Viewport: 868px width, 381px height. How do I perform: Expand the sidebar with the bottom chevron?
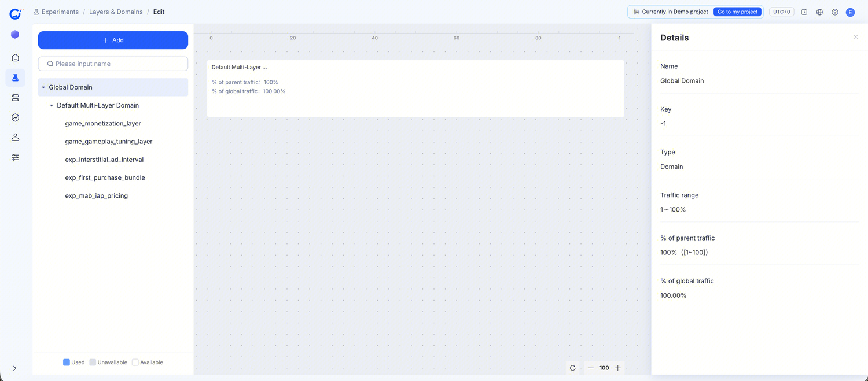[14, 368]
